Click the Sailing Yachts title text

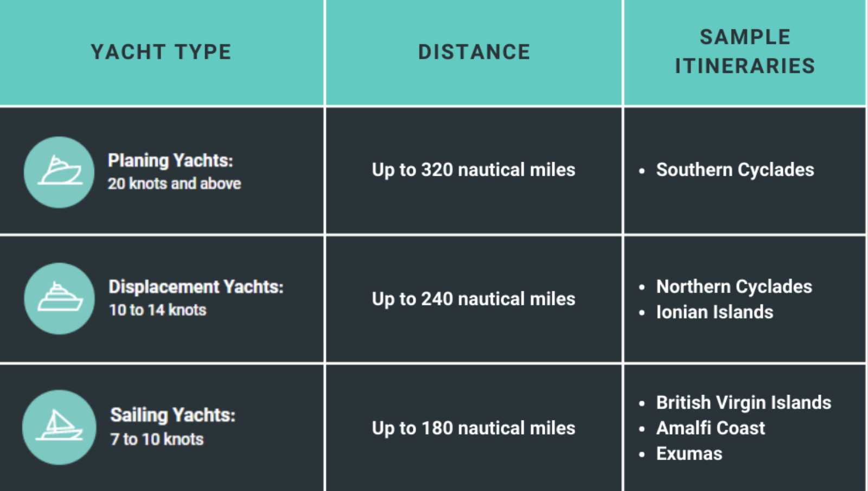tap(173, 415)
